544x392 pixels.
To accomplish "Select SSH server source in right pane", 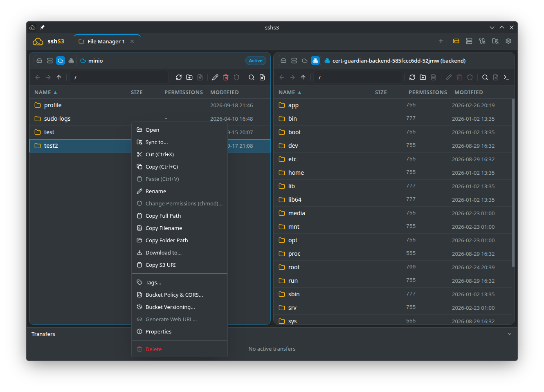I will (x=294, y=61).
